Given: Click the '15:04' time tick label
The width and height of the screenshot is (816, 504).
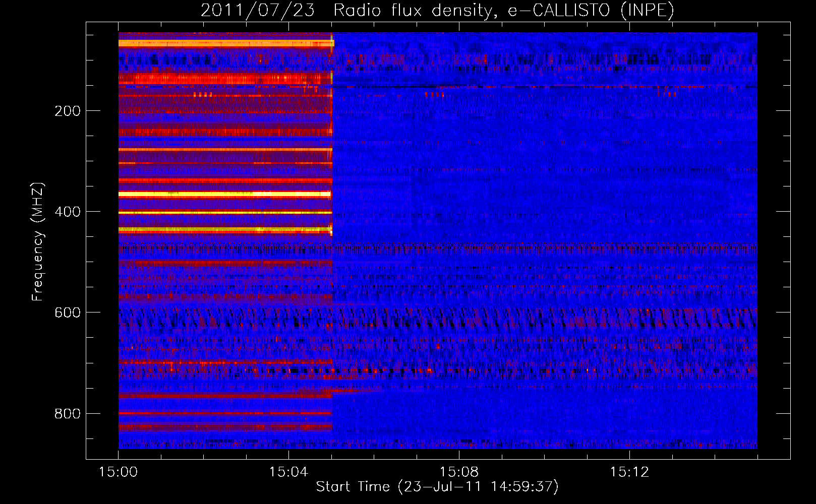Looking at the screenshot, I should point(288,472).
